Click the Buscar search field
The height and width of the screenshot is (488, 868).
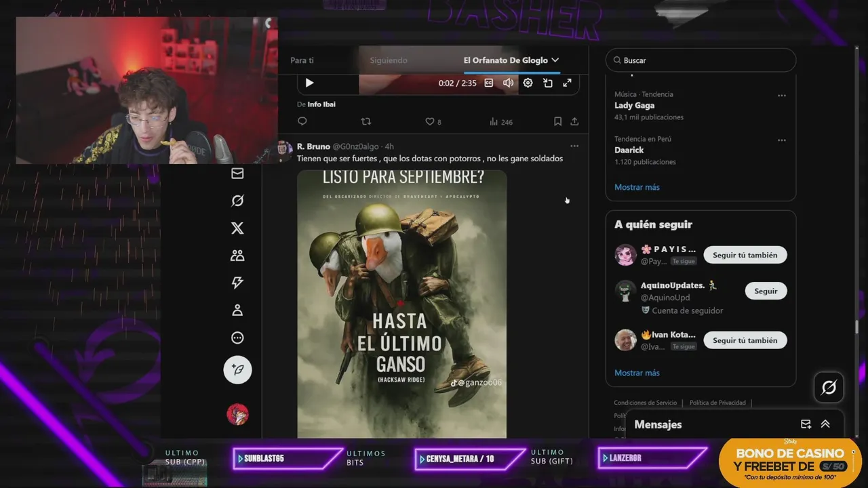(x=701, y=60)
